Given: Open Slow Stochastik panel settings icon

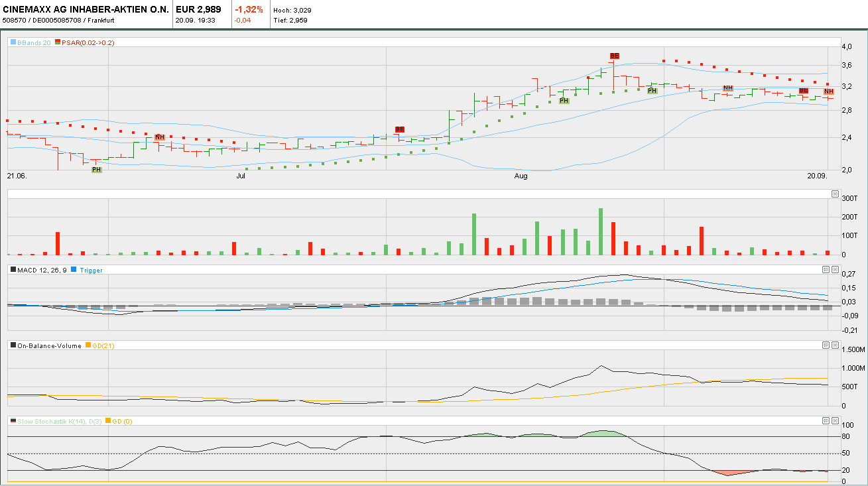Looking at the screenshot, I should coord(826,420).
